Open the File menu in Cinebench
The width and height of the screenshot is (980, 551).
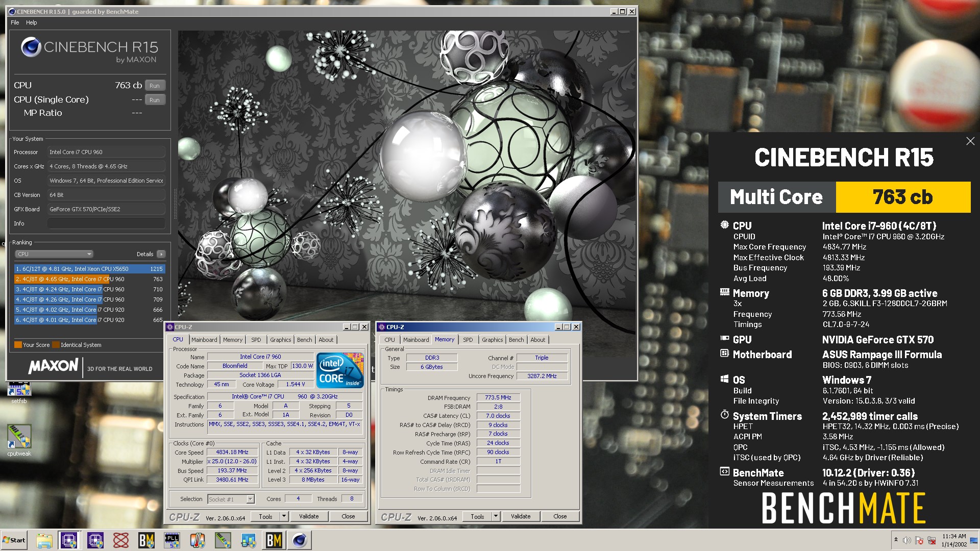point(15,22)
